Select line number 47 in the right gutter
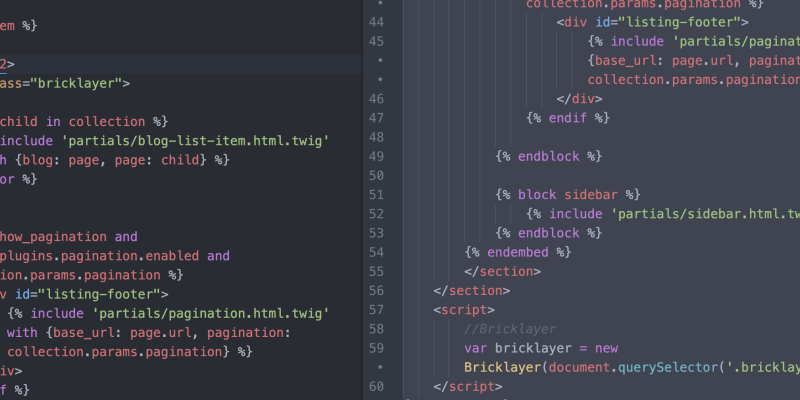 [376, 118]
